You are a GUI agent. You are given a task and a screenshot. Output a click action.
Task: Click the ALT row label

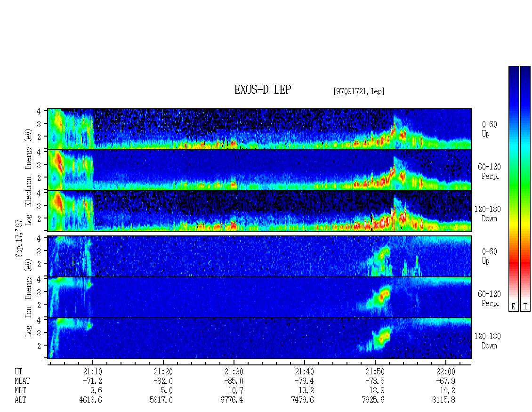[20, 400]
